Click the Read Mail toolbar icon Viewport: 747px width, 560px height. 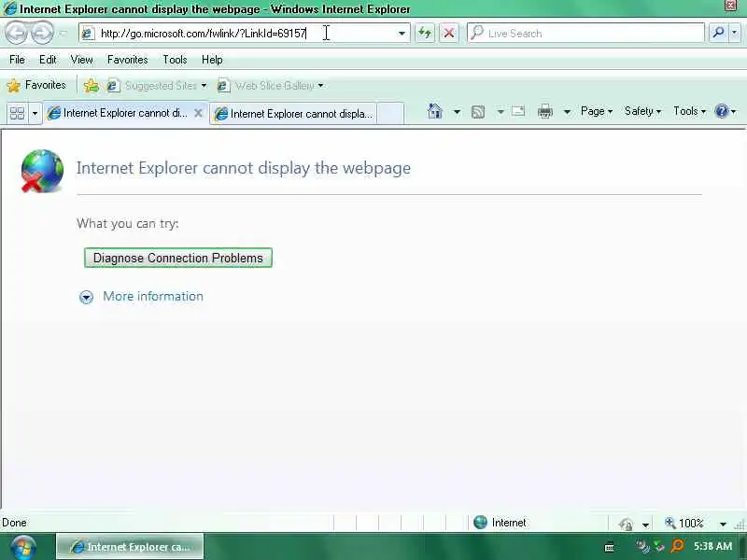(x=518, y=111)
